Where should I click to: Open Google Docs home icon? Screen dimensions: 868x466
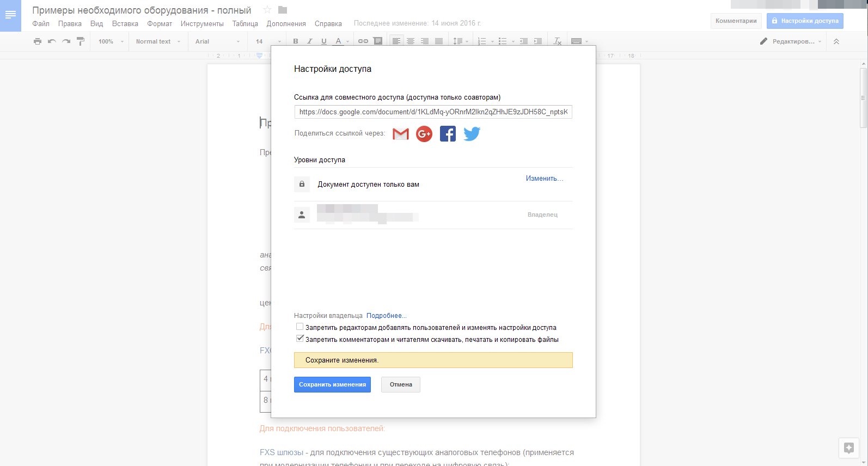(10, 15)
